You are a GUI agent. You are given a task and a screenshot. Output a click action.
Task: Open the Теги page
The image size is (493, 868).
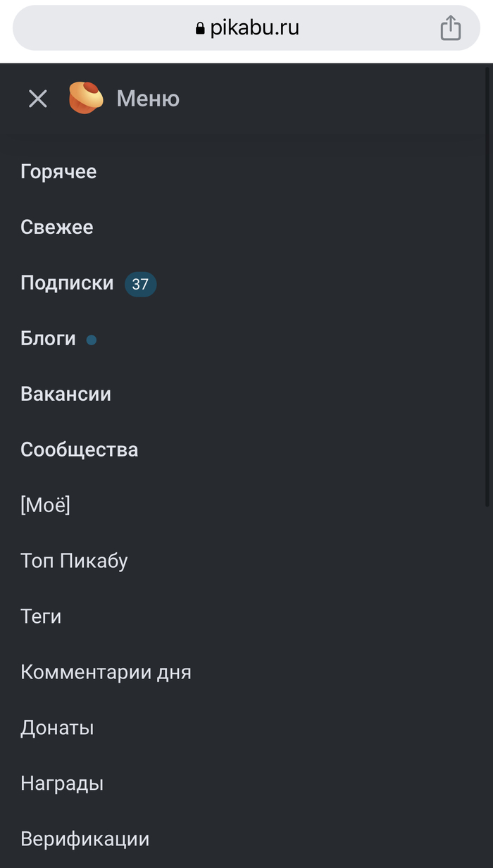point(41,617)
